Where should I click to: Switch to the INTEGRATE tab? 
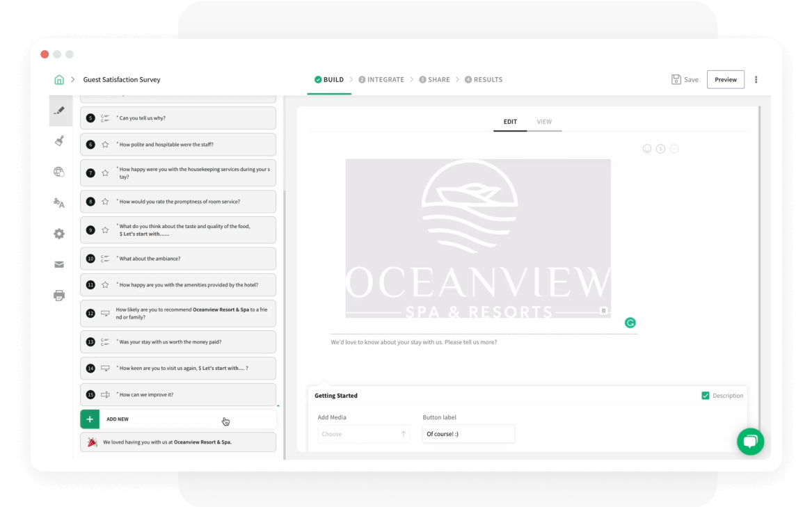pos(381,79)
